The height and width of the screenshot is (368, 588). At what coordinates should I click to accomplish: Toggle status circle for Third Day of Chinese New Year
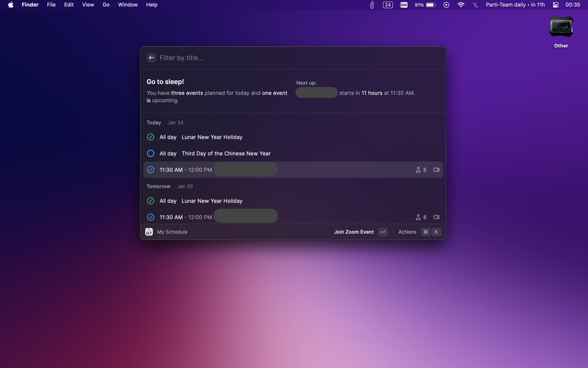[x=151, y=153]
